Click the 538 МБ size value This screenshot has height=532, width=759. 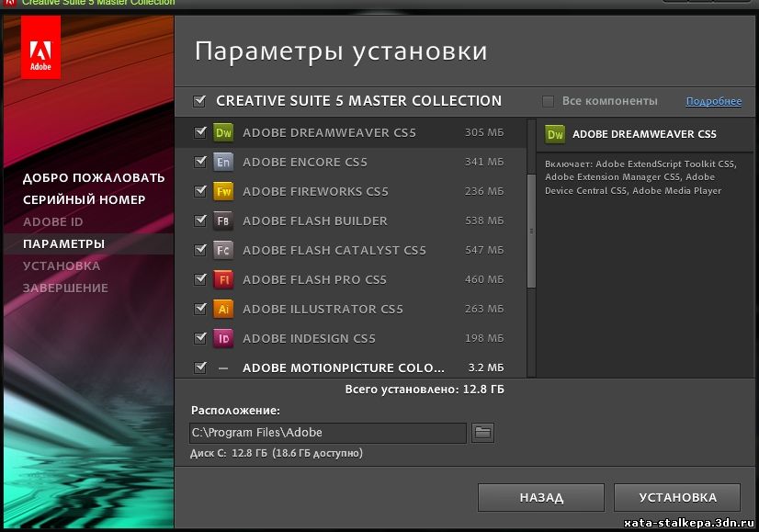(x=484, y=221)
